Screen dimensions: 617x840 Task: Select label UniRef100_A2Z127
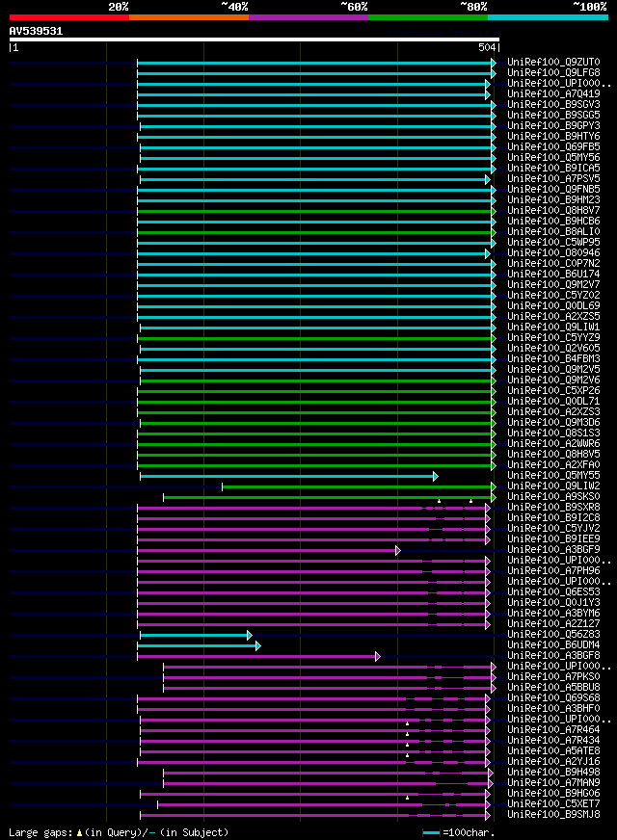(553, 624)
